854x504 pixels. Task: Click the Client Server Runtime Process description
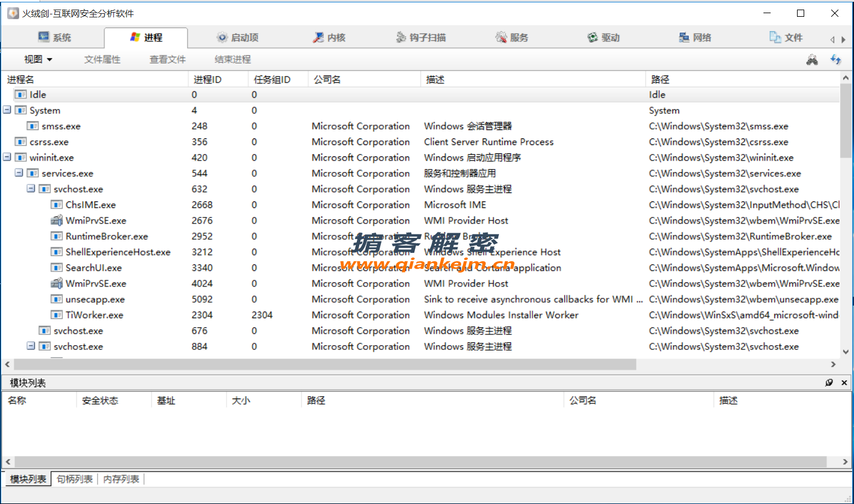pos(489,142)
